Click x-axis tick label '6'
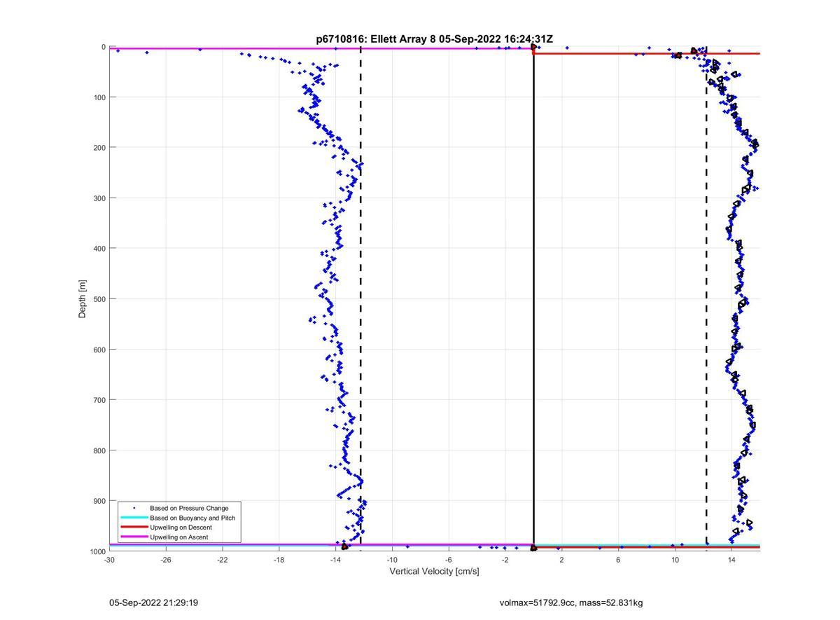 tap(618, 560)
